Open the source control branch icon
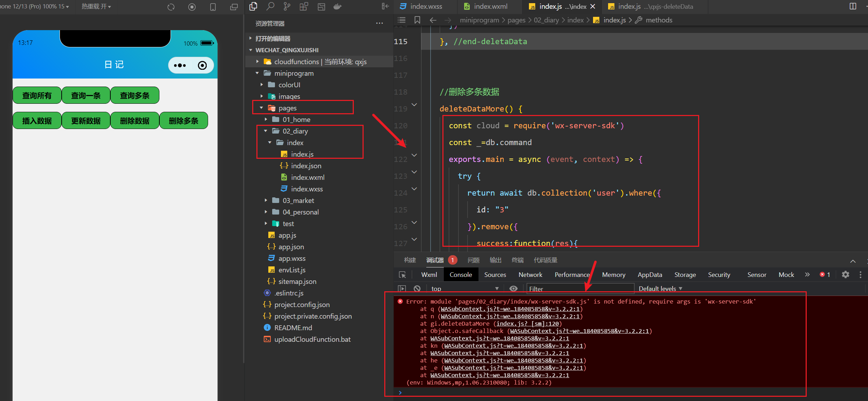Screen dimensions: 868x401 287,6
